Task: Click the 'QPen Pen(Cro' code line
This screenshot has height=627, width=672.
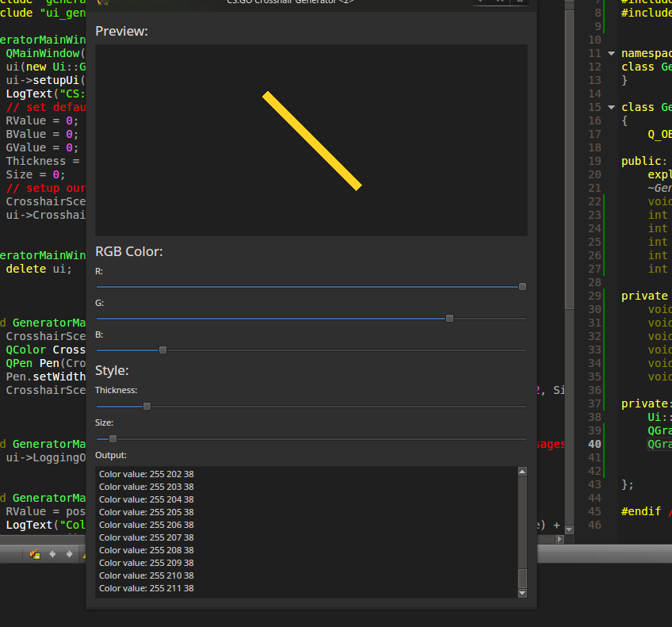Action: (x=46, y=363)
